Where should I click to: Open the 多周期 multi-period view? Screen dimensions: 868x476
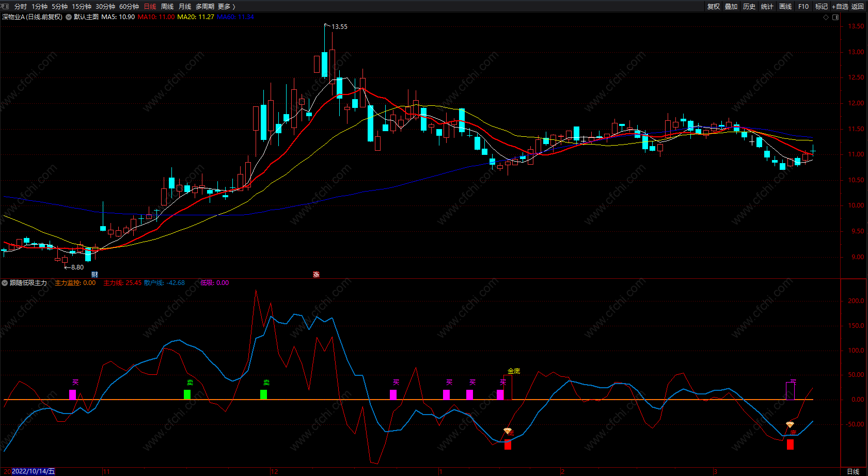click(x=205, y=7)
